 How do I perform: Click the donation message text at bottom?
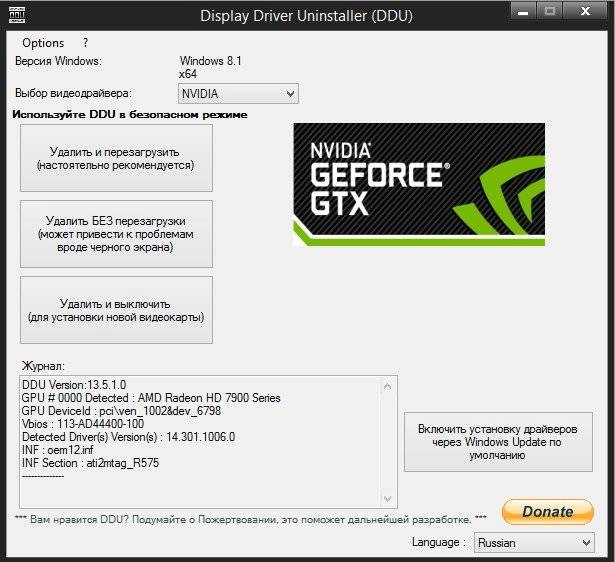tap(251, 519)
